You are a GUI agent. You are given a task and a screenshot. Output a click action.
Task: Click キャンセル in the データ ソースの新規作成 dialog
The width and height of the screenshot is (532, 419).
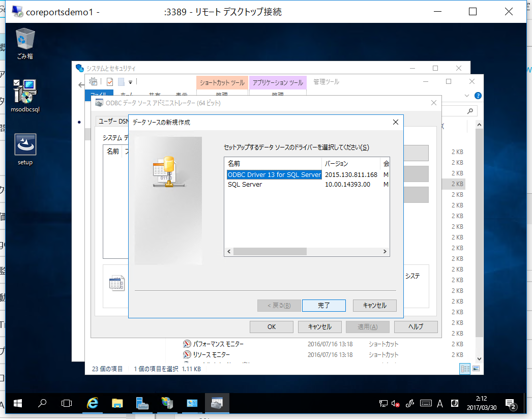(x=374, y=305)
